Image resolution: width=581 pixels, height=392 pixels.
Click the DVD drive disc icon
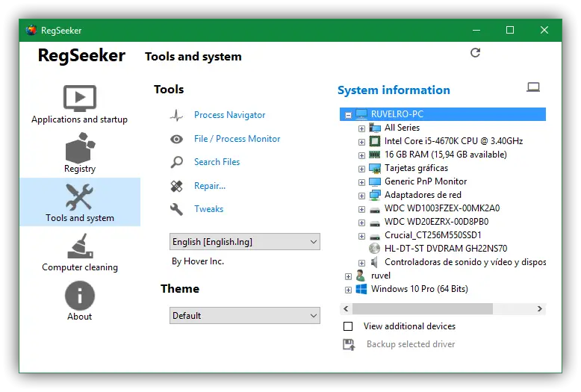[375, 248]
